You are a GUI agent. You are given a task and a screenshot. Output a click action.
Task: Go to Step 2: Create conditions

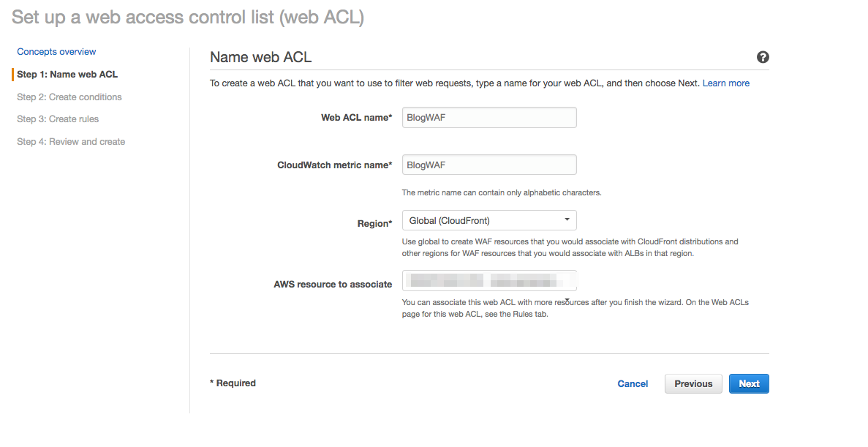(x=69, y=97)
